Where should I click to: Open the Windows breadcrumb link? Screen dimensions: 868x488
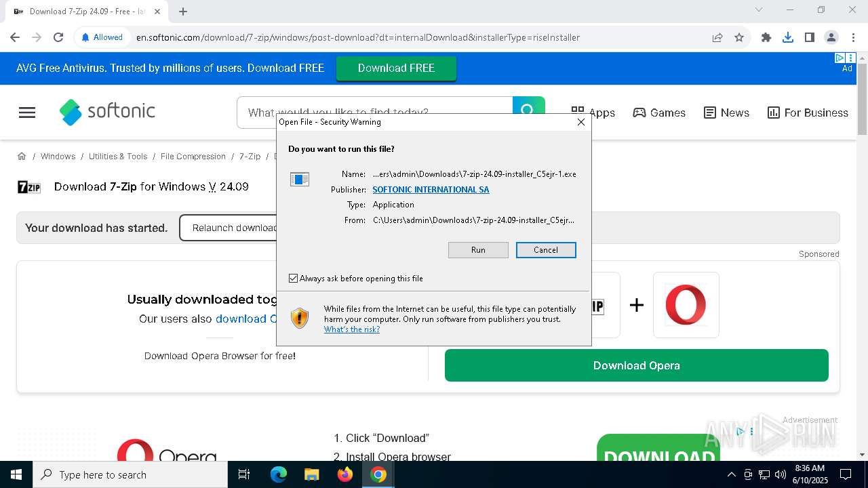point(58,157)
